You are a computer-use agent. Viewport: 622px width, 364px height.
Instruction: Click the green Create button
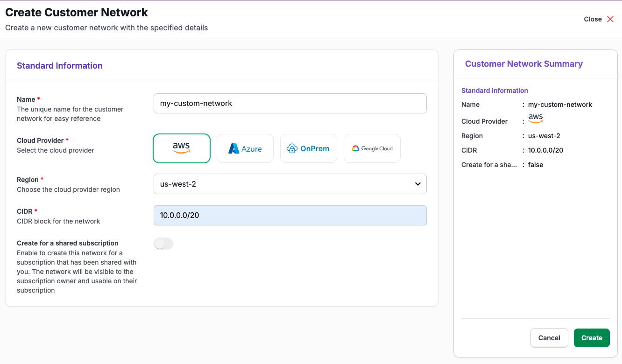592,338
